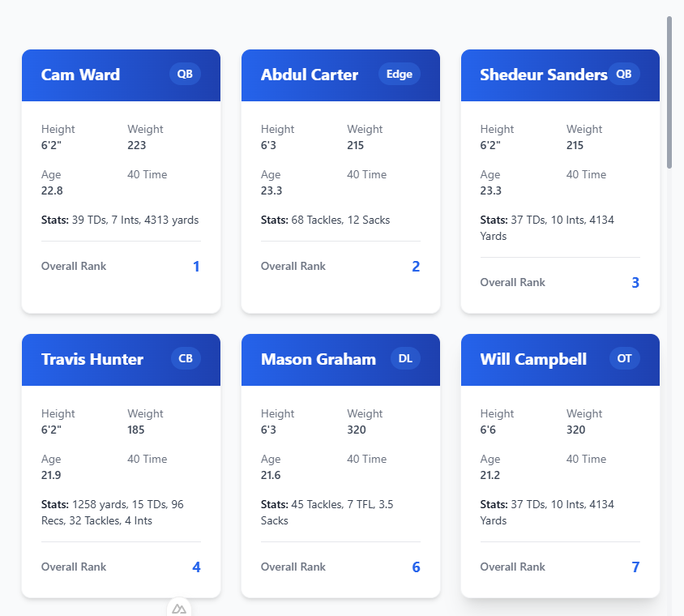Open the Abdul Carter player name heading

pos(310,75)
